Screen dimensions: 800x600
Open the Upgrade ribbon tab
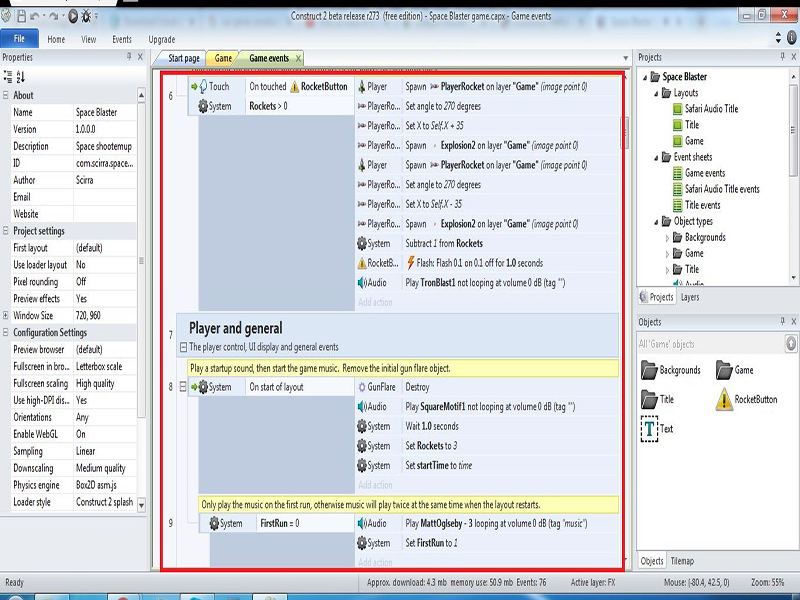pos(162,39)
